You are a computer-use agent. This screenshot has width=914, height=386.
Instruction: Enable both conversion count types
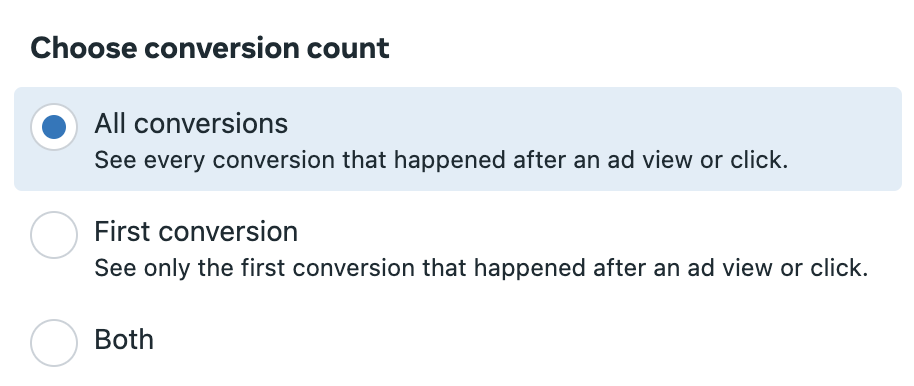click(54, 343)
